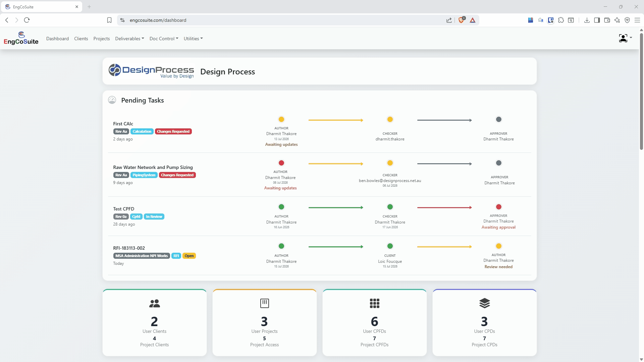This screenshot has width=644, height=362.
Task: Click the User Clients count card
Action: coord(155,322)
